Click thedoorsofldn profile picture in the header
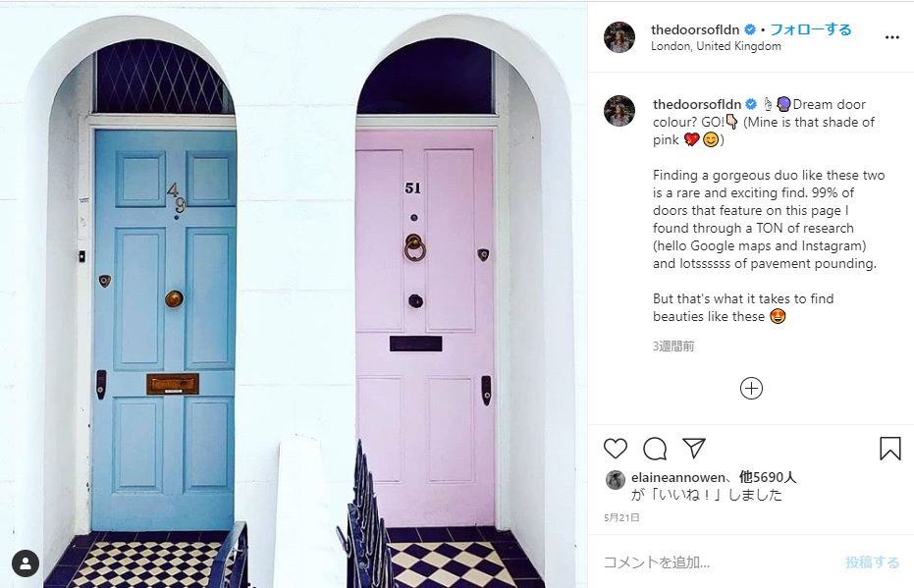914x588 pixels. point(619,37)
